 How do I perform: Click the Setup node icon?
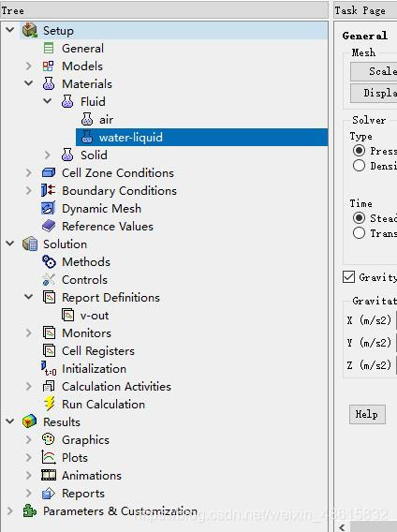pyautogui.click(x=30, y=31)
